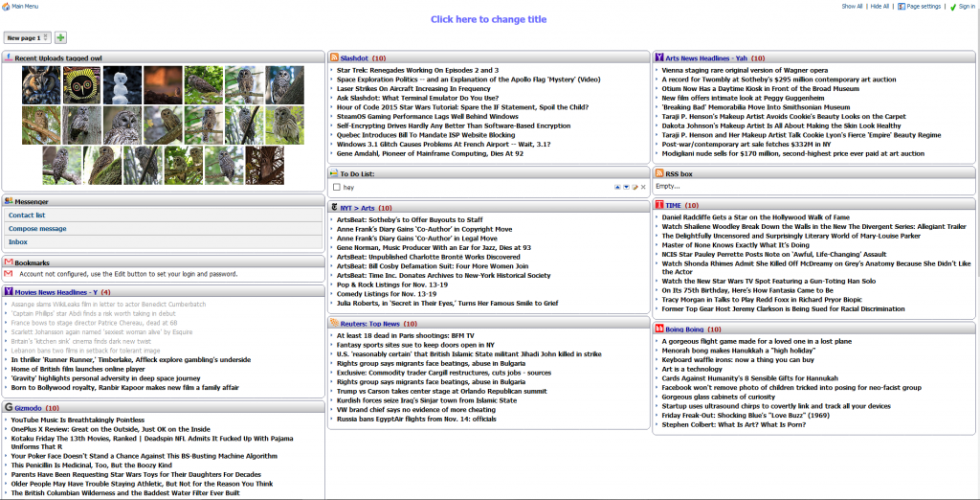The width and height of the screenshot is (980, 500).
Task: Open 'Ask Slashdot: What Terminal Emulator Do You Use?'
Action: point(417,99)
